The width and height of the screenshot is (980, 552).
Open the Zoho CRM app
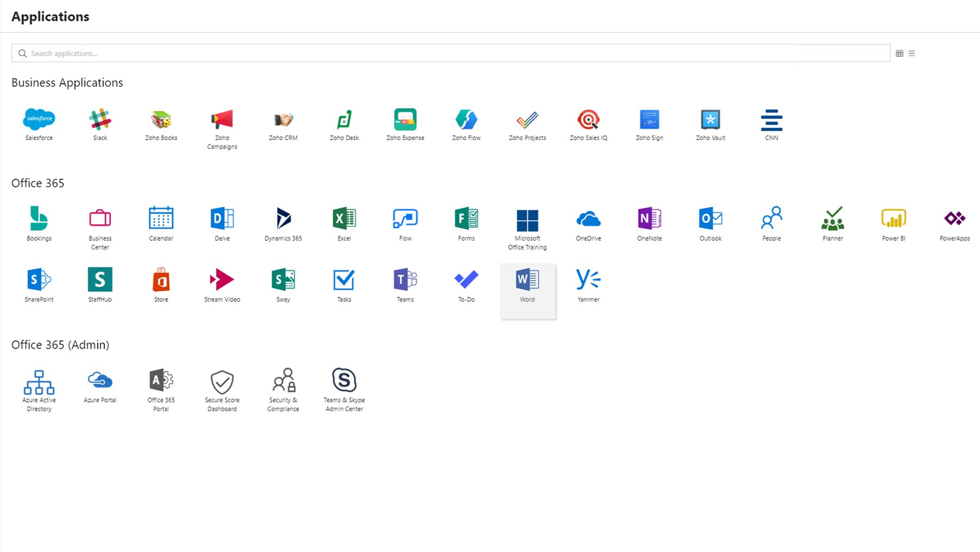(x=283, y=120)
